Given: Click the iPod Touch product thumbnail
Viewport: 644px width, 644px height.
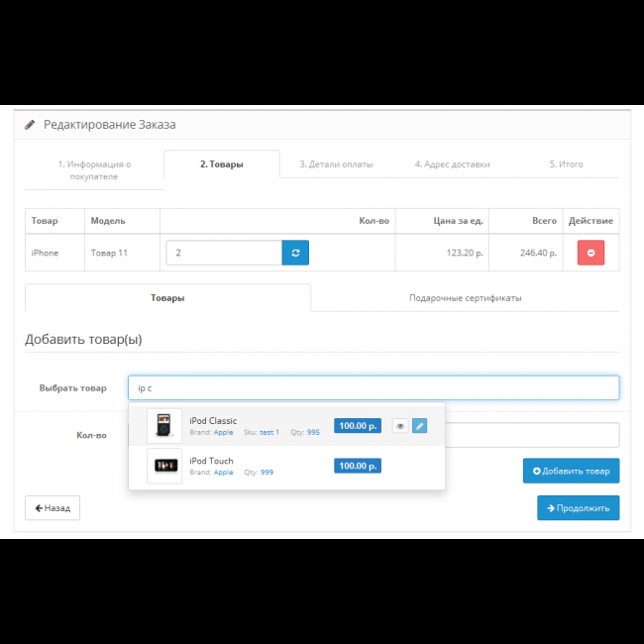Looking at the screenshot, I should 164,466.
